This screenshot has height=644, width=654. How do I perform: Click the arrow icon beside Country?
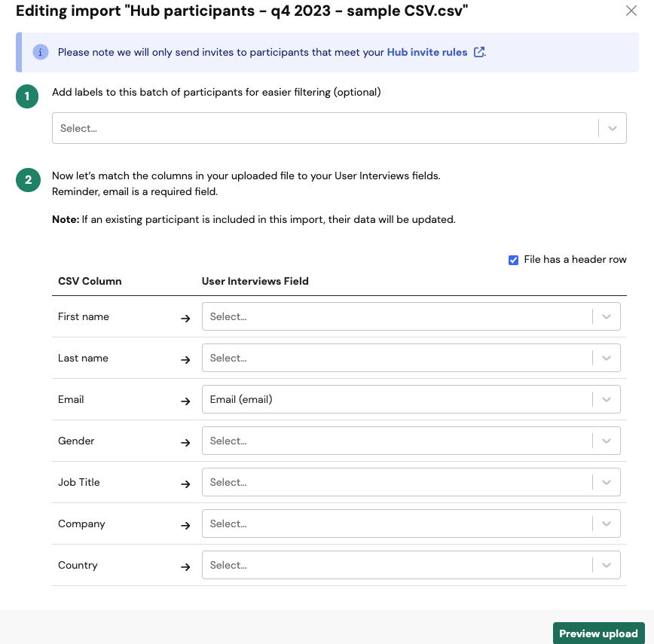[185, 566]
